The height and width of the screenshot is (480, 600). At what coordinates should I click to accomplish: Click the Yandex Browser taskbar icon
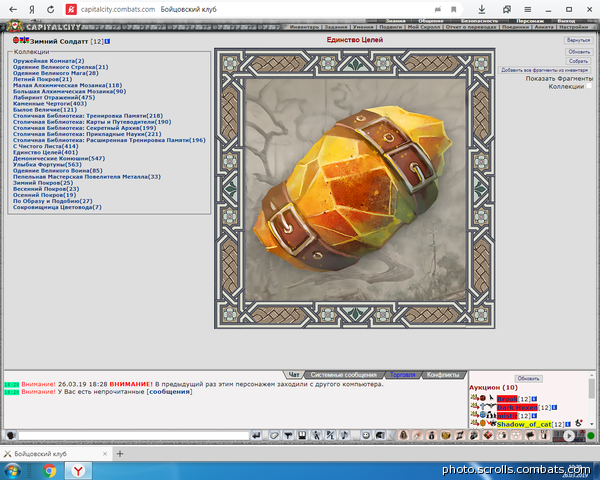pos(78,470)
